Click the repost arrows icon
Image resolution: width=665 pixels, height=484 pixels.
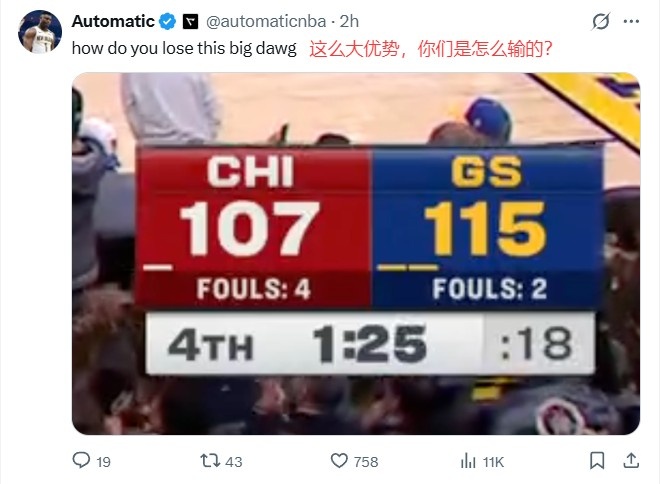[x=210, y=461]
